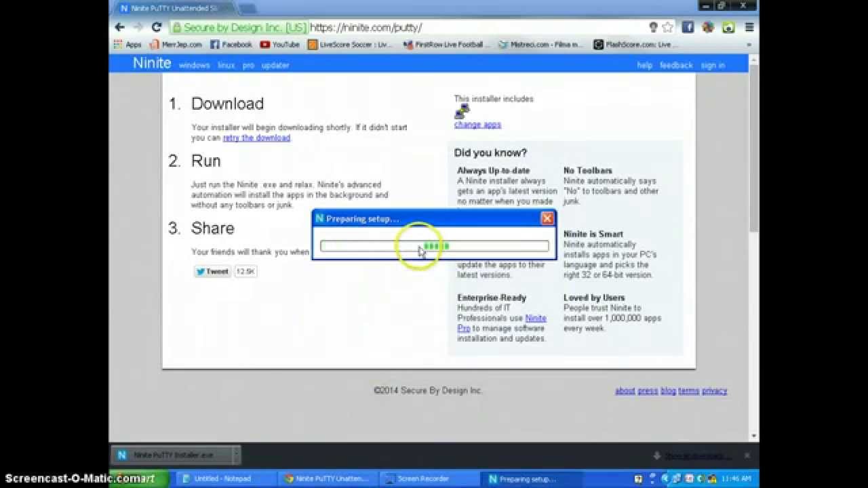
Task: Open help in Ninite header
Action: pos(644,66)
